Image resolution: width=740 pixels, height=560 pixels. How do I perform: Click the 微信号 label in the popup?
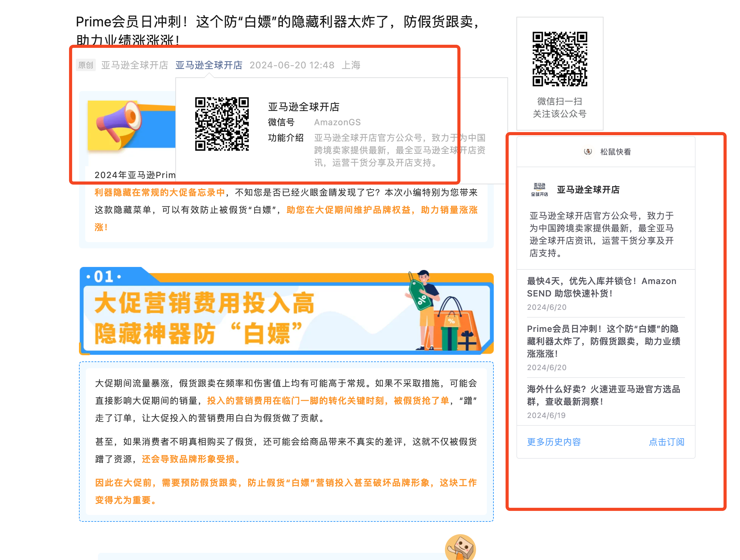coord(281,122)
